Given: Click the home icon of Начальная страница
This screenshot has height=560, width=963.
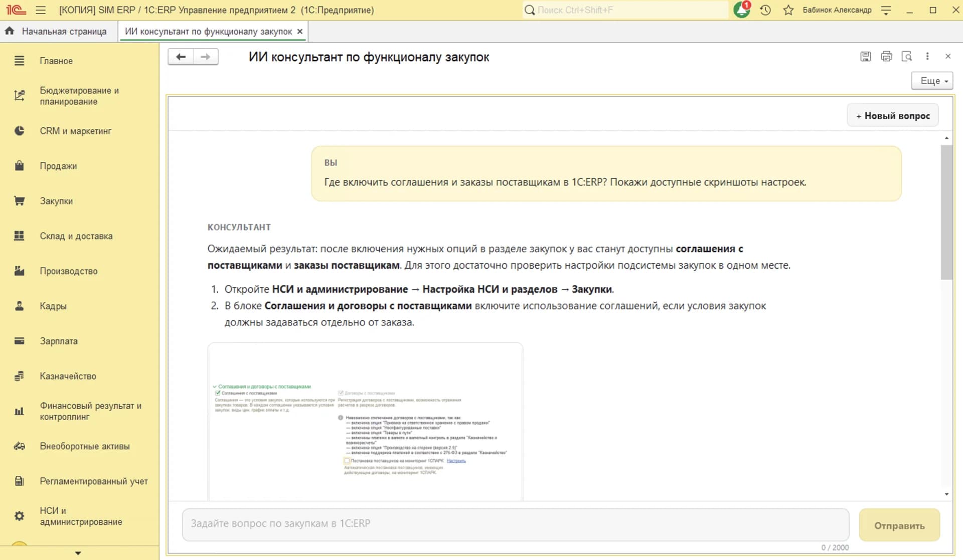Looking at the screenshot, I should 10,31.
